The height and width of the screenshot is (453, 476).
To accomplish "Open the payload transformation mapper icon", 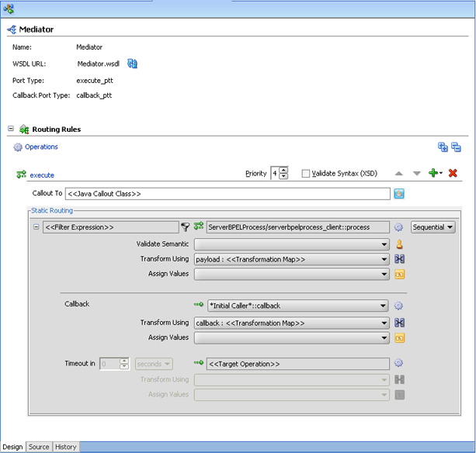I will click(399, 259).
